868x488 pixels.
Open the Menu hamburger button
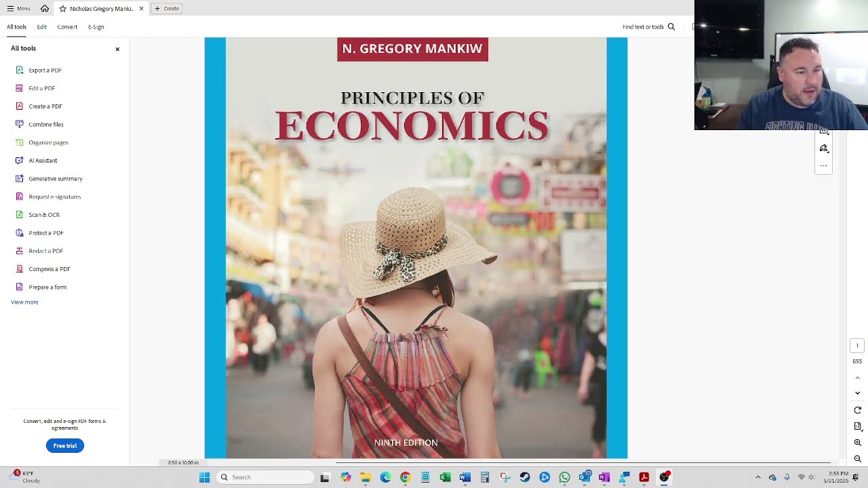18,9
